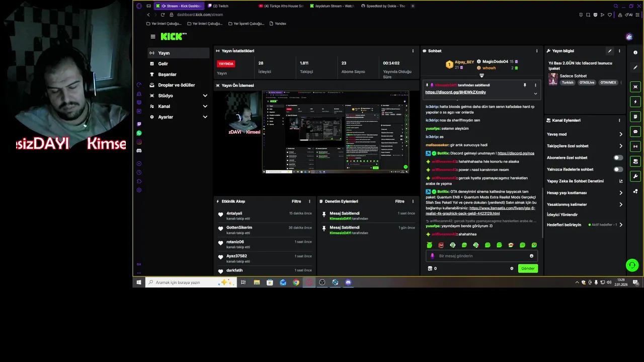Click the stream preview thumbnail
Screen dimensions: 644x362
[336, 132]
